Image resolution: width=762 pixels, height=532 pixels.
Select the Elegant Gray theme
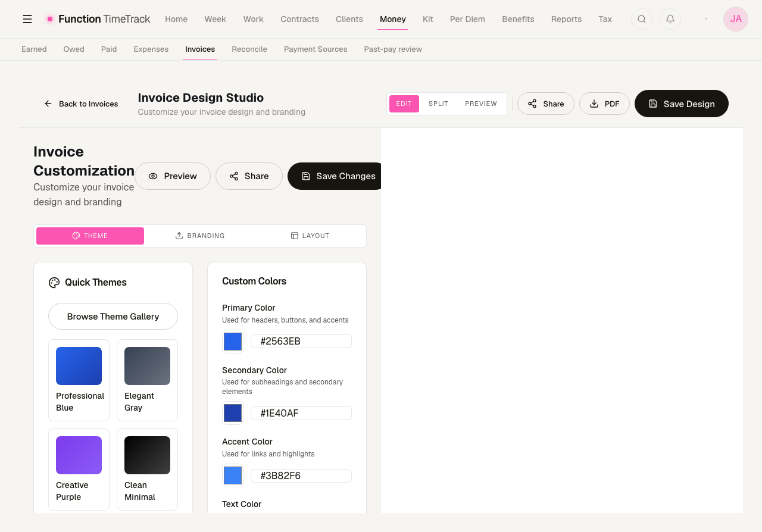[147, 380]
